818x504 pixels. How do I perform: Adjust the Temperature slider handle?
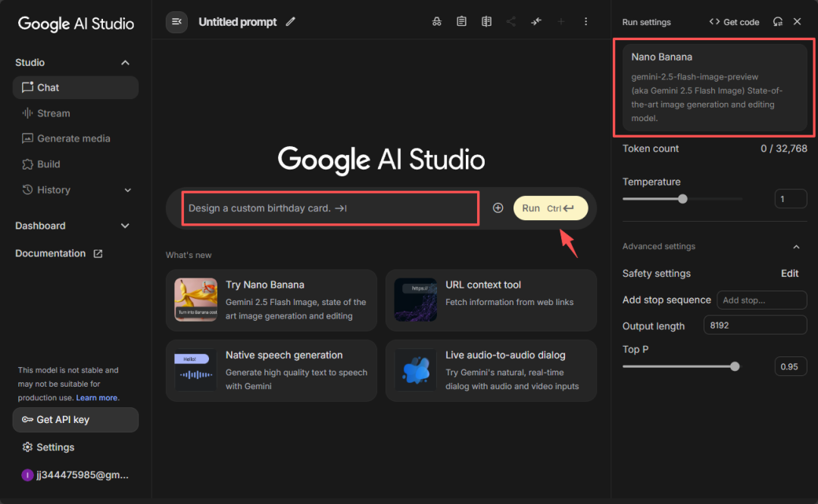pyautogui.click(x=682, y=198)
